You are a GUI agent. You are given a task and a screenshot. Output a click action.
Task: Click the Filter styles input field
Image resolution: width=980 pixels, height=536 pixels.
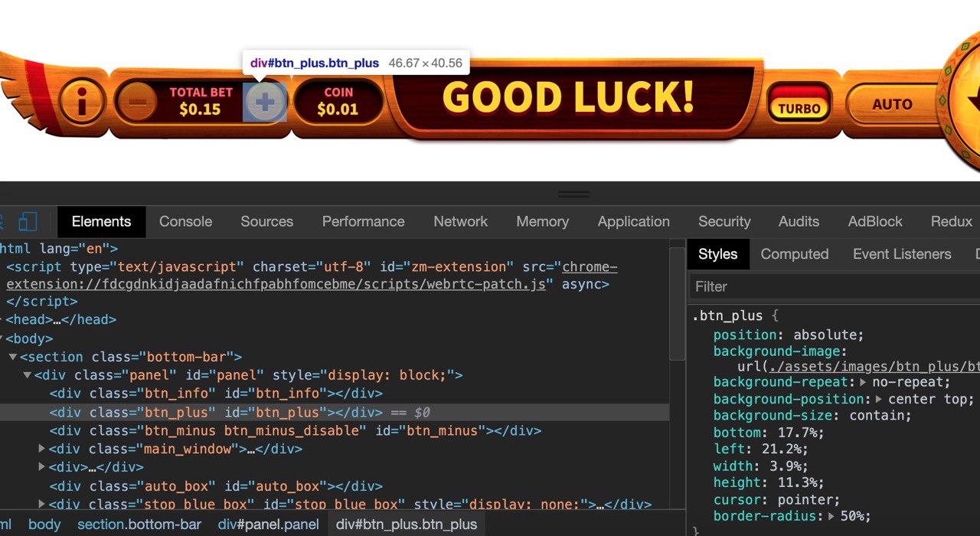(x=835, y=286)
